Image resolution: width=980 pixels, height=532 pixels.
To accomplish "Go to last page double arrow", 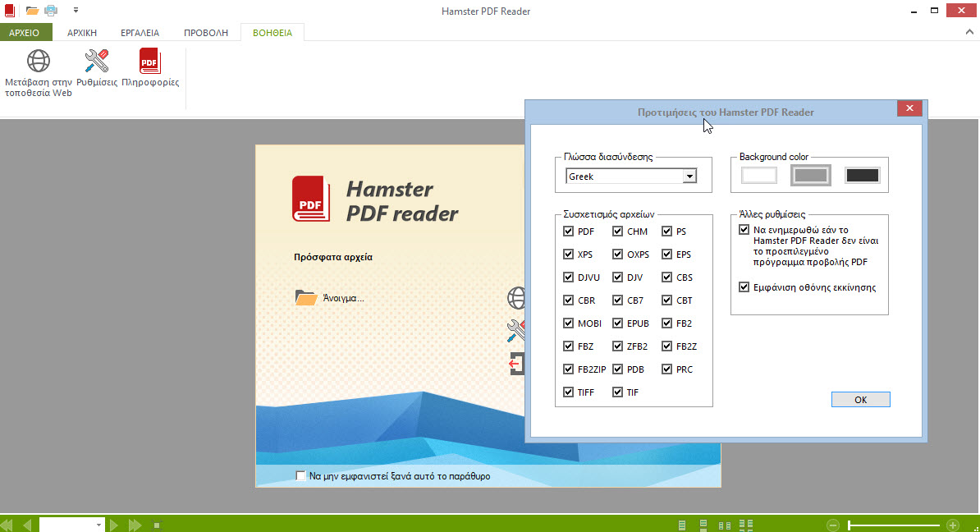I will (135, 525).
